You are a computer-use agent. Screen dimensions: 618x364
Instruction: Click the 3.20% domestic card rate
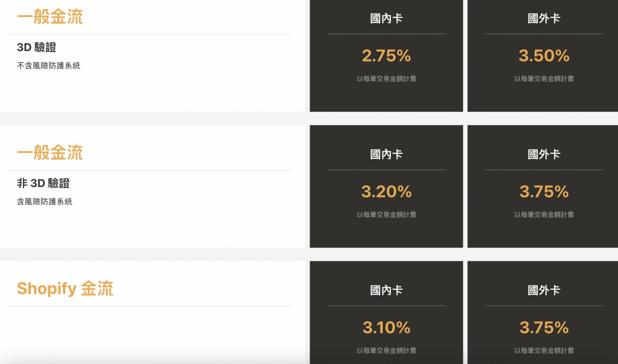click(x=386, y=191)
